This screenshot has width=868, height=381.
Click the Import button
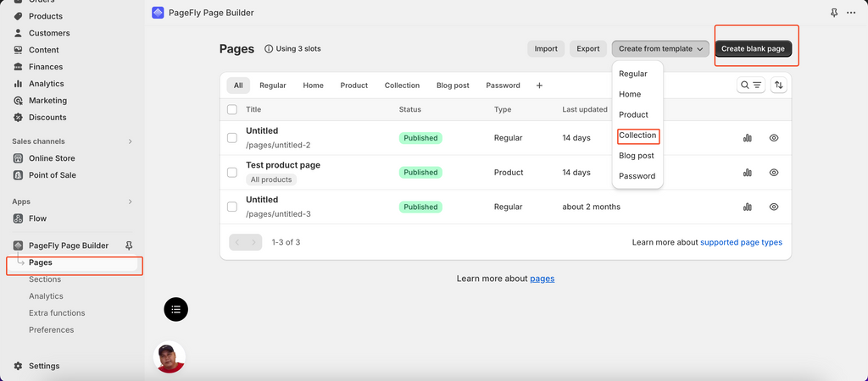coord(546,48)
